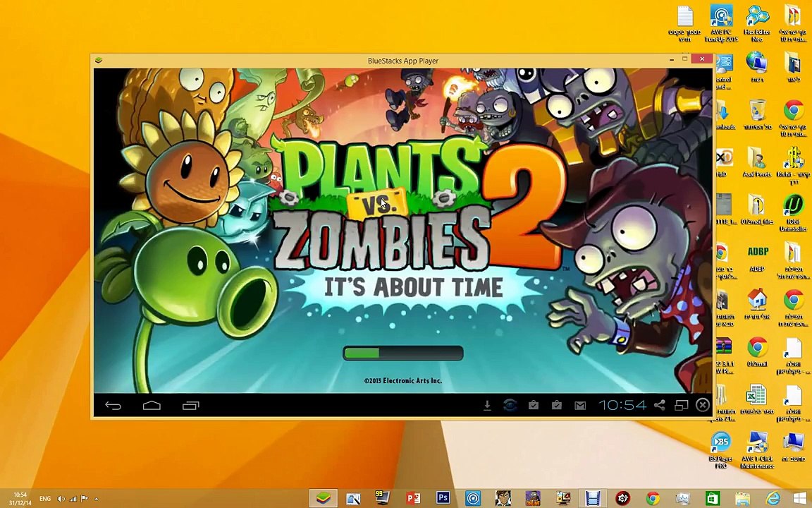
Task: Maximize the BlueStacks App Player window
Action: click(684, 59)
